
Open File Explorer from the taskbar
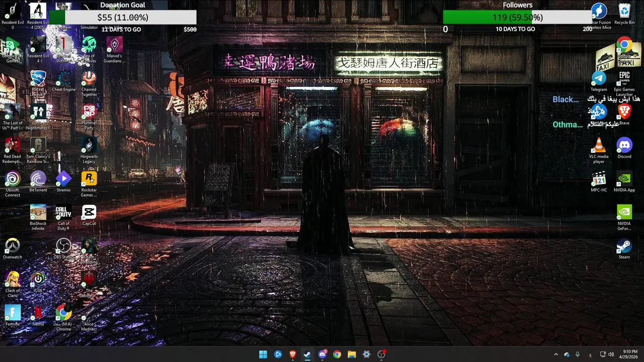(x=352, y=354)
